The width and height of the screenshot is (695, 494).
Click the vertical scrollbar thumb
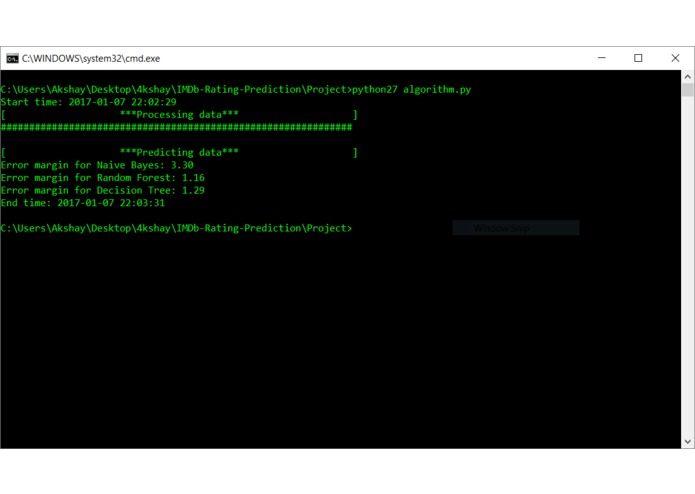pyautogui.click(x=687, y=90)
